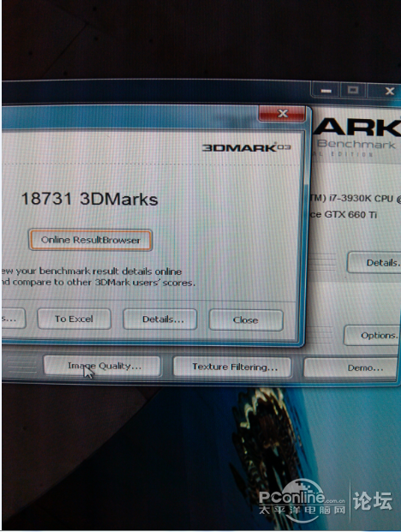Click the 18731 3DMarks score text
Viewport: 401px width, 532px height.
tap(90, 199)
